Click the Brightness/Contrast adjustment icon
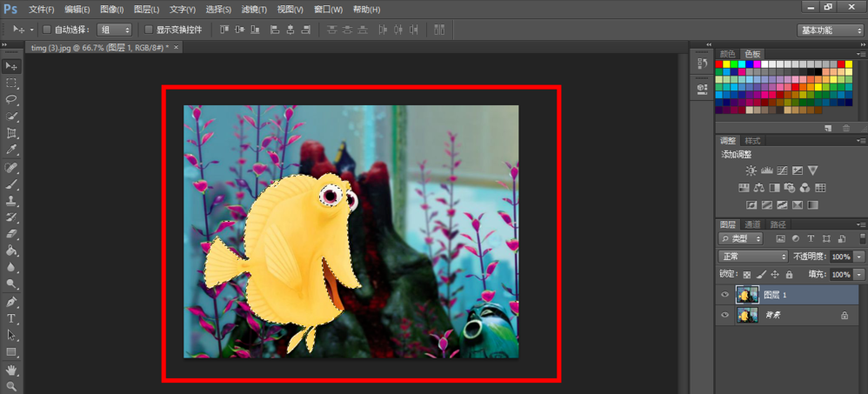This screenshot has width=868, height=394. pos(751,170)
